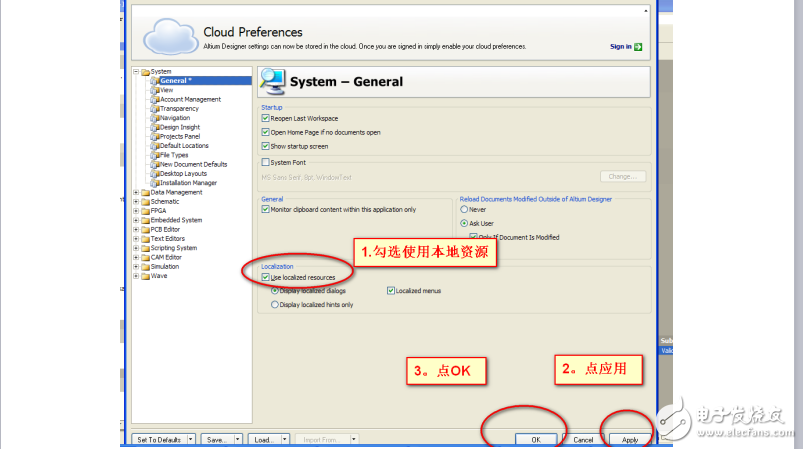
Task: Click the Apply button
Action: (629, 439)
